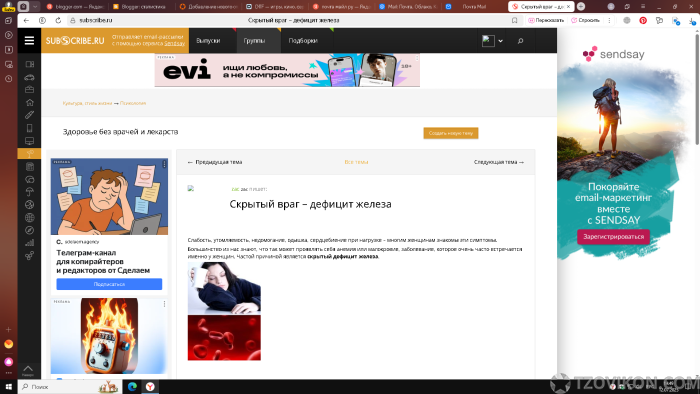Image resolution: width=700 pixels, height=394 pixels.
Task: Click the Пересказать button in address bar
Action: click(546, 21)
